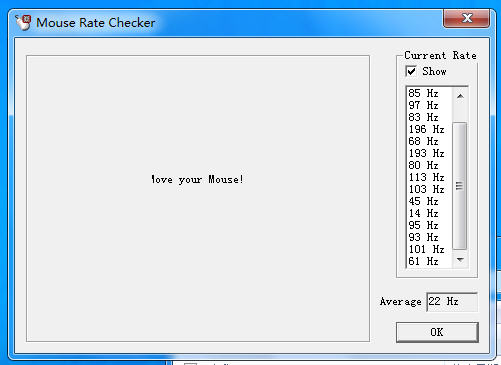The height and width of the screenshot is (365, 501).
Task: Click the scroll up arrow in rate list
Action: [x=460, y=96]
